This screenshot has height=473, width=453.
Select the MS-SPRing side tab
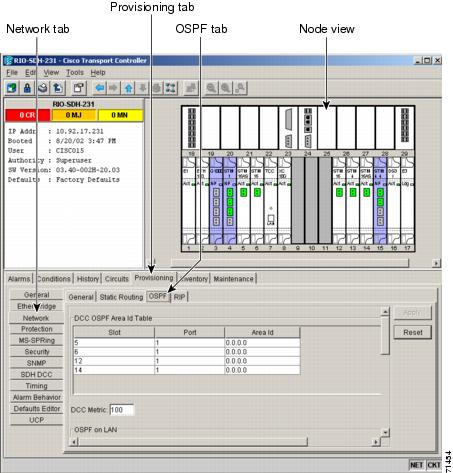pos(37,340)
